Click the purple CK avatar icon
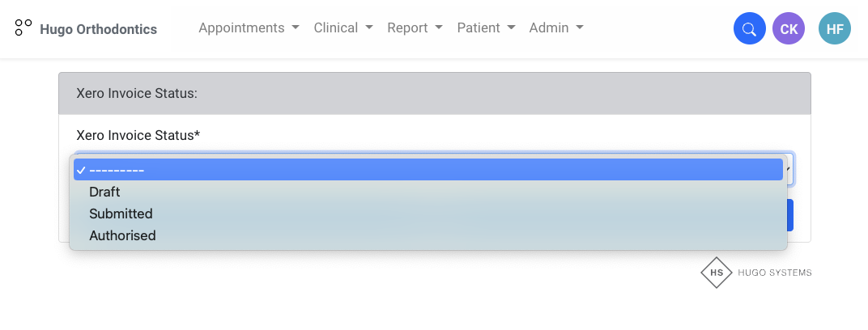 [789, 29]
